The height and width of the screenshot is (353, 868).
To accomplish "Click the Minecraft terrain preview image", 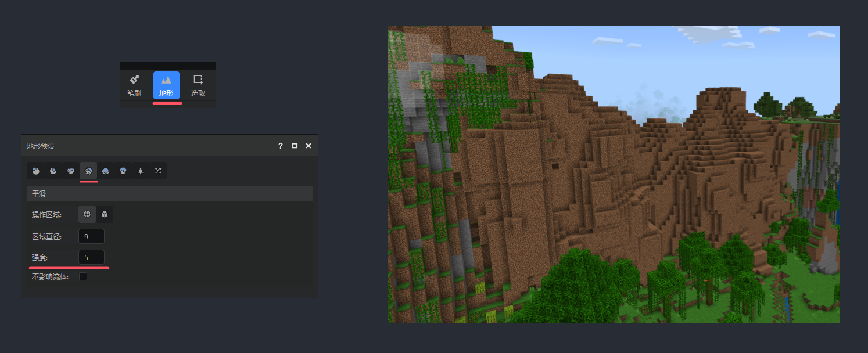I will tap(614, 174).
